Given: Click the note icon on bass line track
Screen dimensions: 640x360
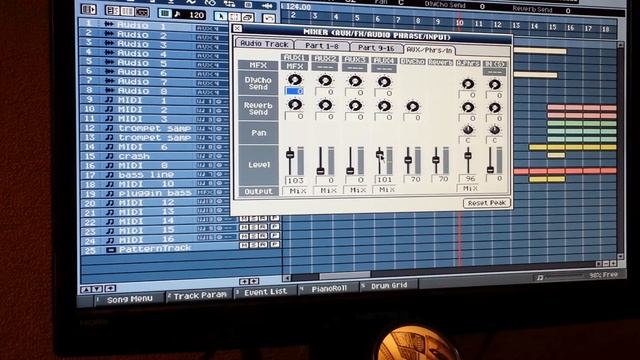Looking at the screenshot, I should [109, 175].
